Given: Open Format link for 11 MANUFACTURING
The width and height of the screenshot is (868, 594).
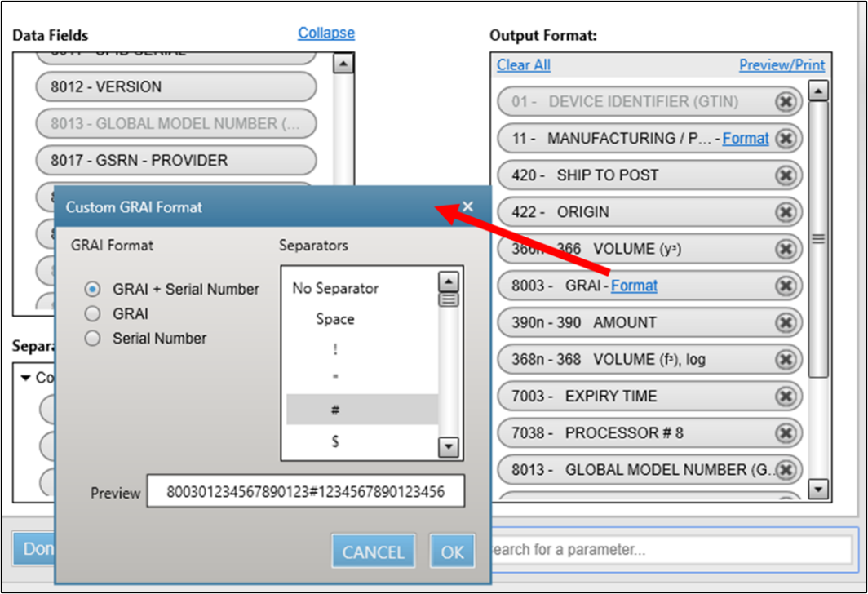Looking at the screenshot, I should tap(746, 139).
